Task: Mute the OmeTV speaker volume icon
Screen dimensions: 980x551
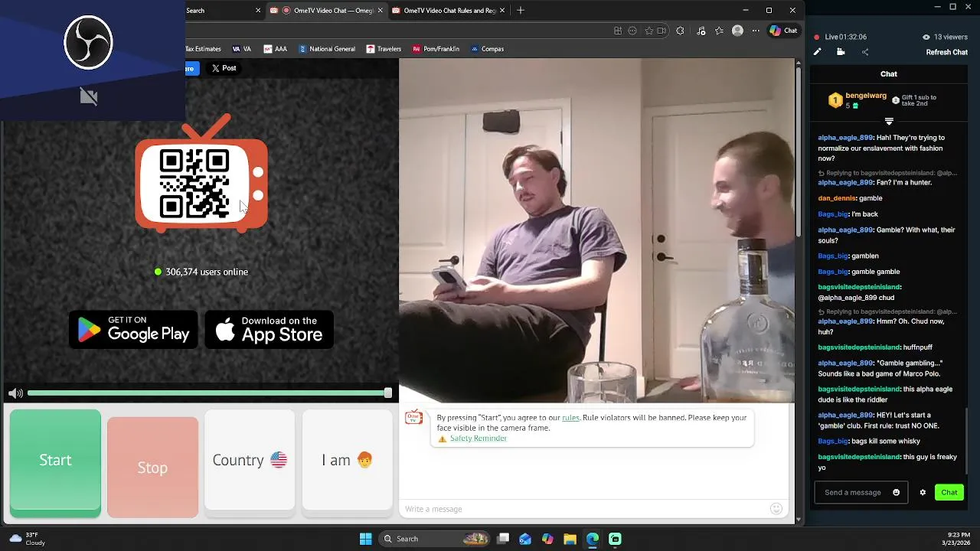Action: coord(15,393)
